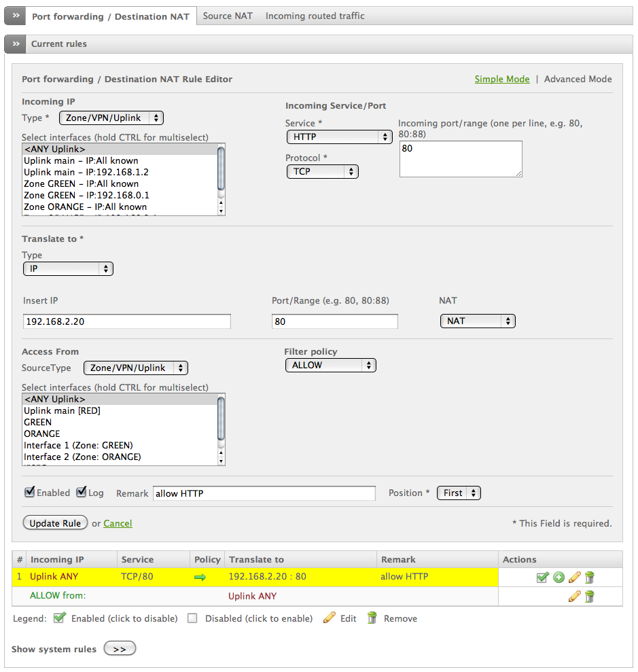This screenshot has width=638, height=672.
Task: Switch to Simple Mode link
Action: (501, 79)
